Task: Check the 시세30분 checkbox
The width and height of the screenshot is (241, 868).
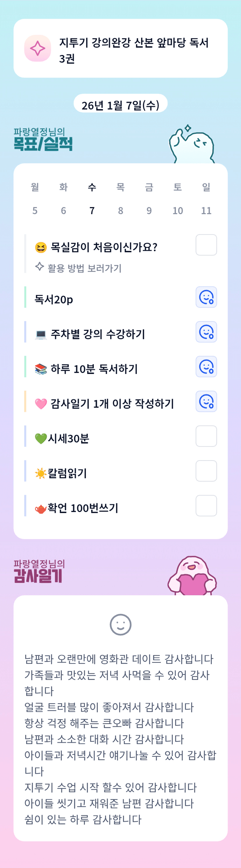Action: coord(206,436)
